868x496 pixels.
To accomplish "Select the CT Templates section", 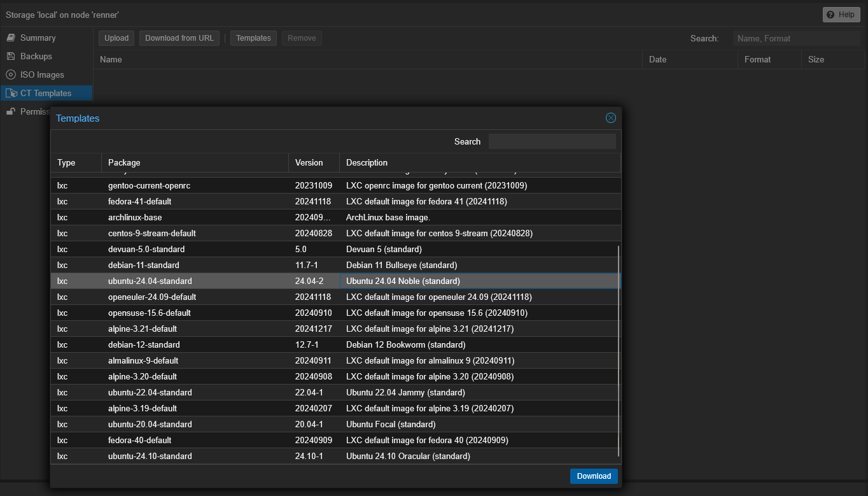I will click(46, 94).
